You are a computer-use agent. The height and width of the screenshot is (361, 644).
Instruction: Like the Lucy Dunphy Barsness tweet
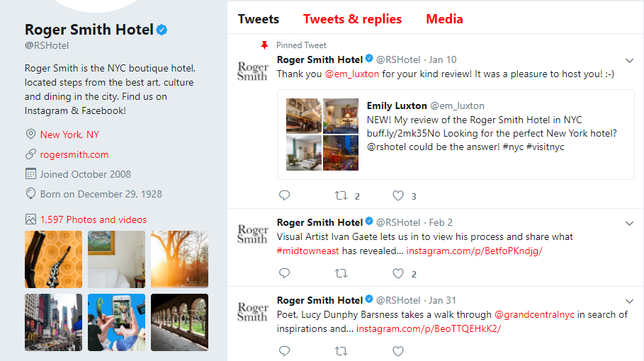pos(398,350)
